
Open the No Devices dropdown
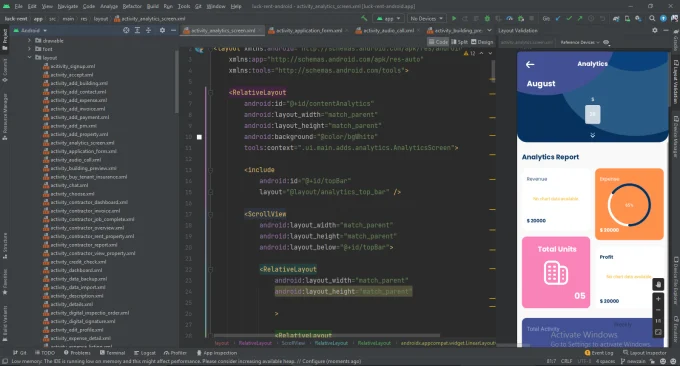(426, 19)
